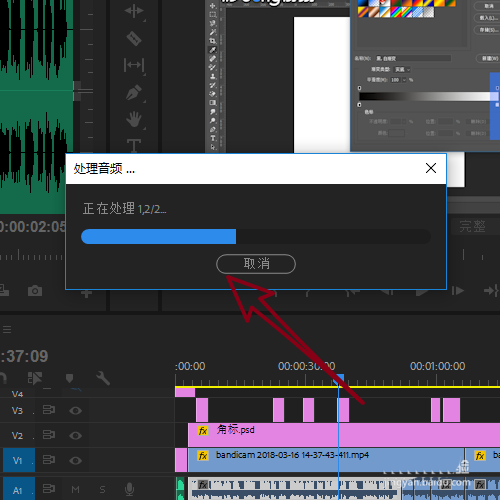Select Photoshop's Crop tool
Viewport: 500px width, 500px height.
point(213,41)
